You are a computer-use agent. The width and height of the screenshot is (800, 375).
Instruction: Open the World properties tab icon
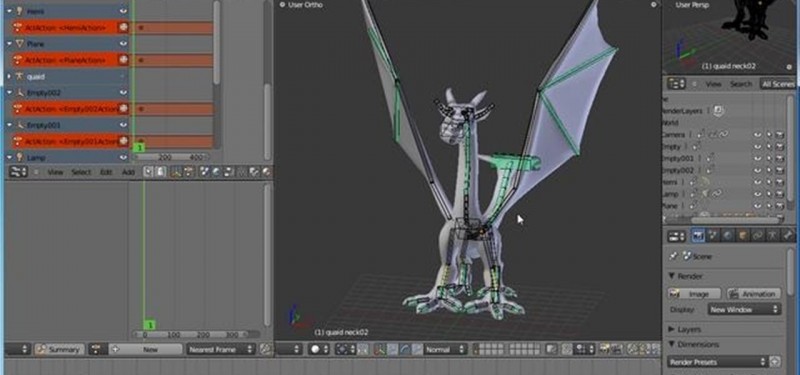[x=727, y=235]
